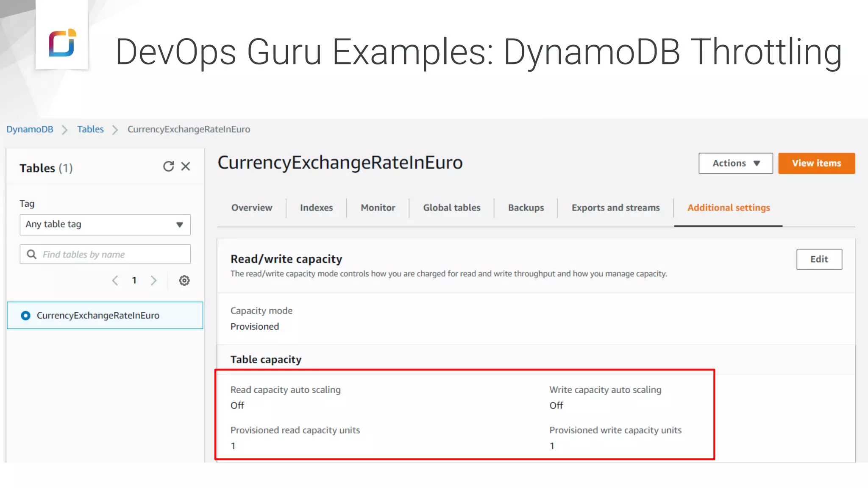
Task: Click the View items button
Action: click(817, 163)
